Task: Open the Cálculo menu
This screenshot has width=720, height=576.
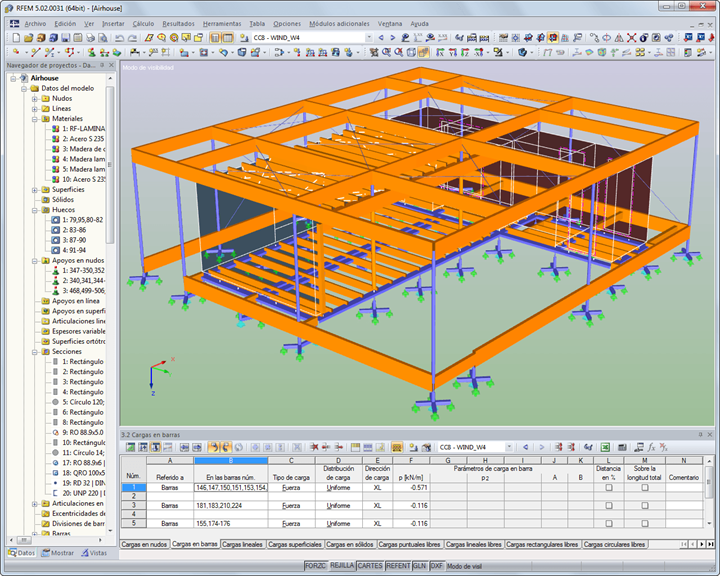Action: [143, 23]
